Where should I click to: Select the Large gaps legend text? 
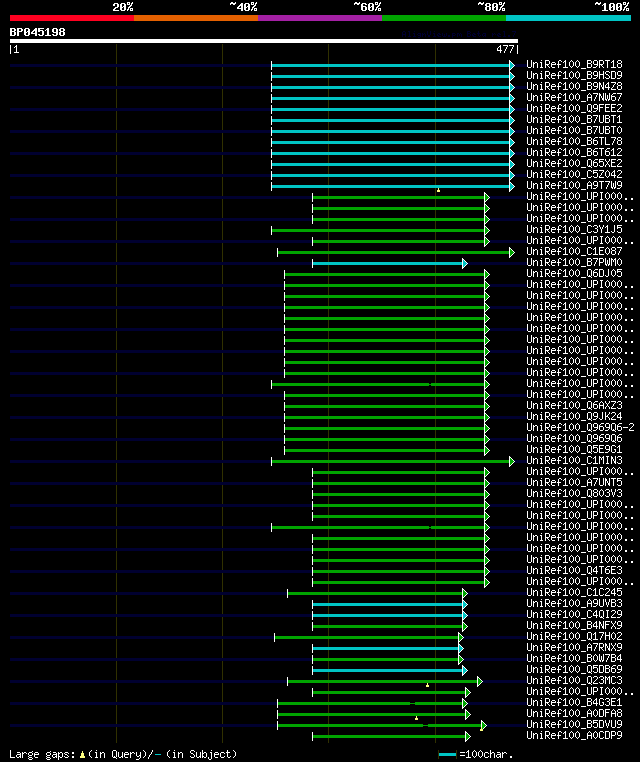tap(42, 754)
